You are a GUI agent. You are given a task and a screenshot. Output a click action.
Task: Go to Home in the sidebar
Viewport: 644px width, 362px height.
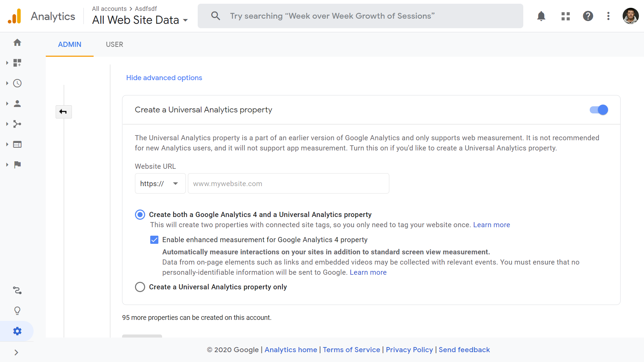(17, 42)
